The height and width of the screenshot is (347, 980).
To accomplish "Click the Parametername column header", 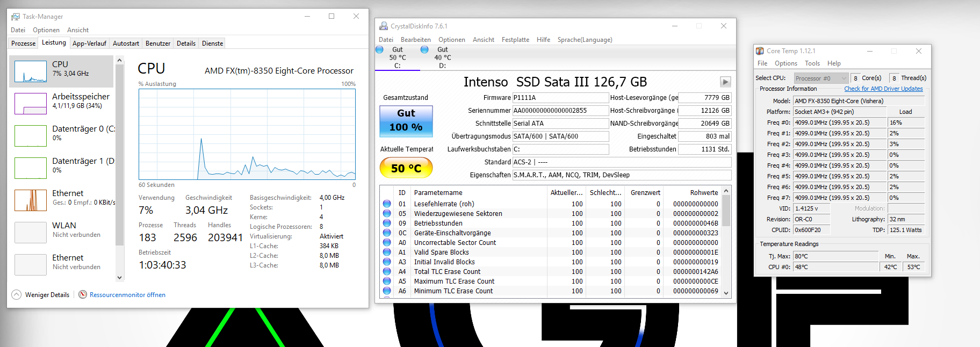I will [478, 192].
